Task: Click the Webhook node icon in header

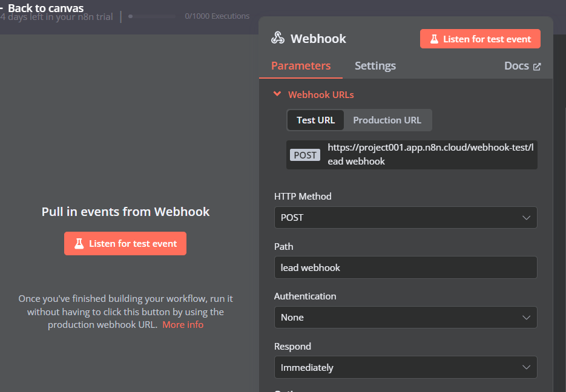Action: coord(278,38)
